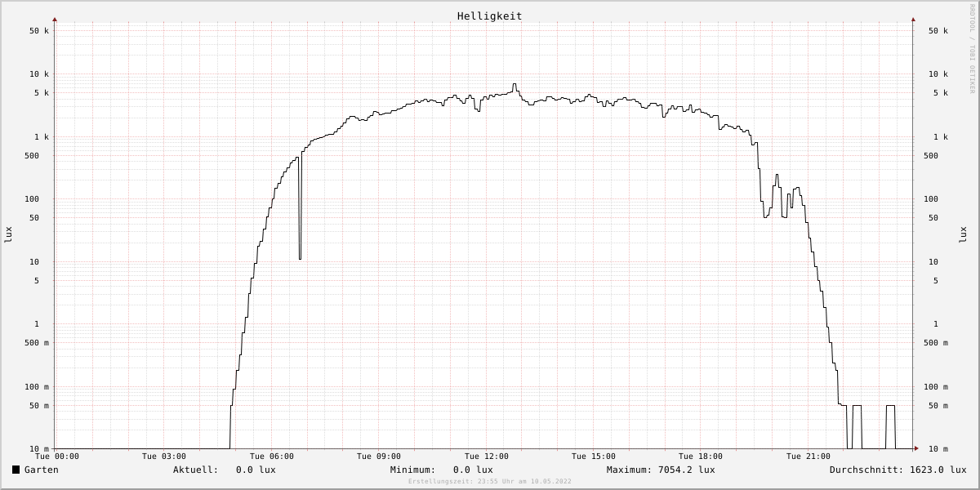Image resolution: width=980 pixels, height=490 pixels.
Task: Click the "Garten" legend label
Action: [42, 470]
